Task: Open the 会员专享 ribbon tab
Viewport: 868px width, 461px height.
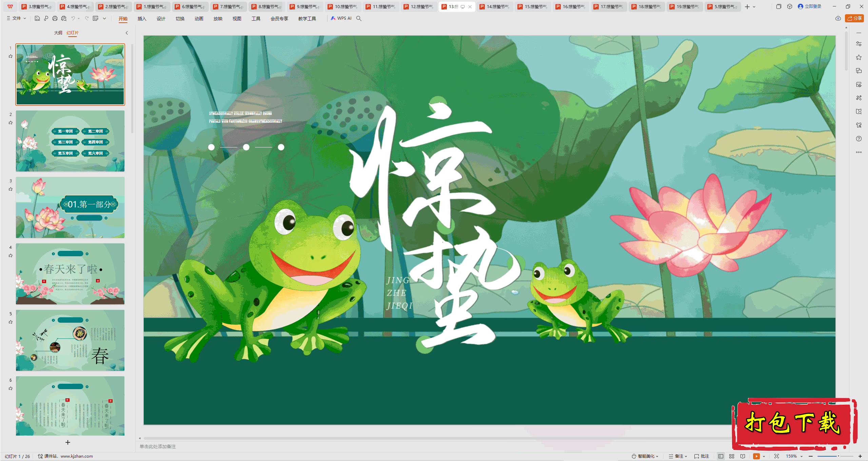Action: point(279,19)
